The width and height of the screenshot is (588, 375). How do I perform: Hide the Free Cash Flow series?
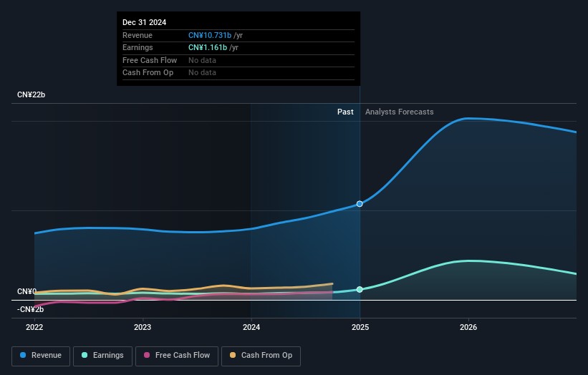177,356
